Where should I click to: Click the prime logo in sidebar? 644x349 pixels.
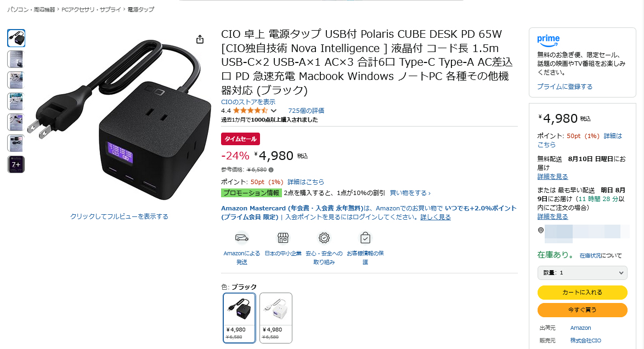(x=549, y=40)
